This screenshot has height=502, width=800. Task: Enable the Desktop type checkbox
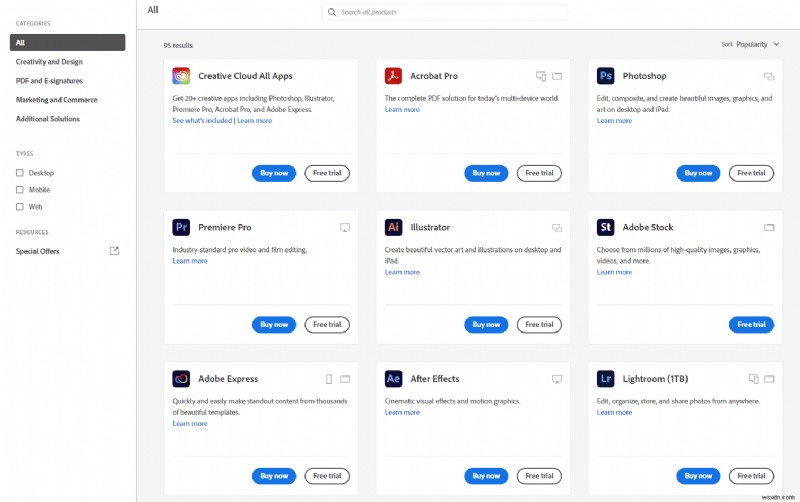pos(20,173)
